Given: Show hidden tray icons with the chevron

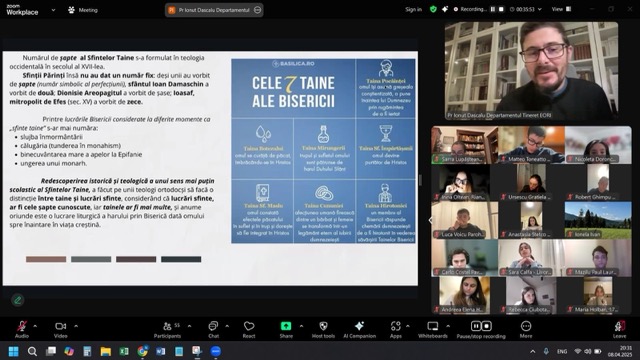Looking at the screenshot, I should point(533,351).
